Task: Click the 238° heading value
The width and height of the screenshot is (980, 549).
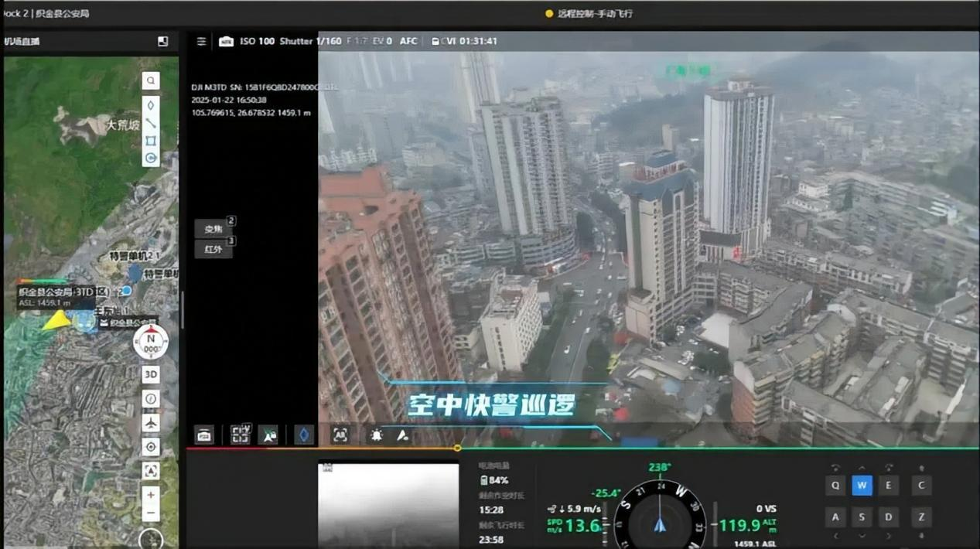Action: coord(660,467)
